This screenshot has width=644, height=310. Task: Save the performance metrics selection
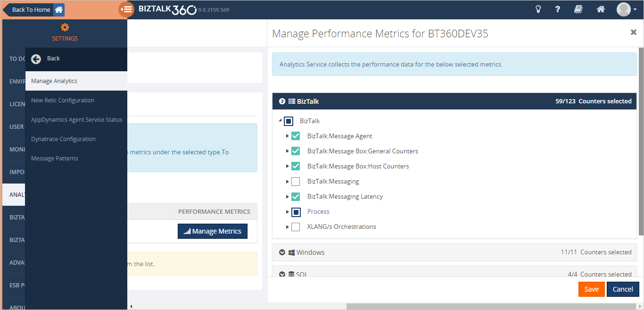(592, 289)
